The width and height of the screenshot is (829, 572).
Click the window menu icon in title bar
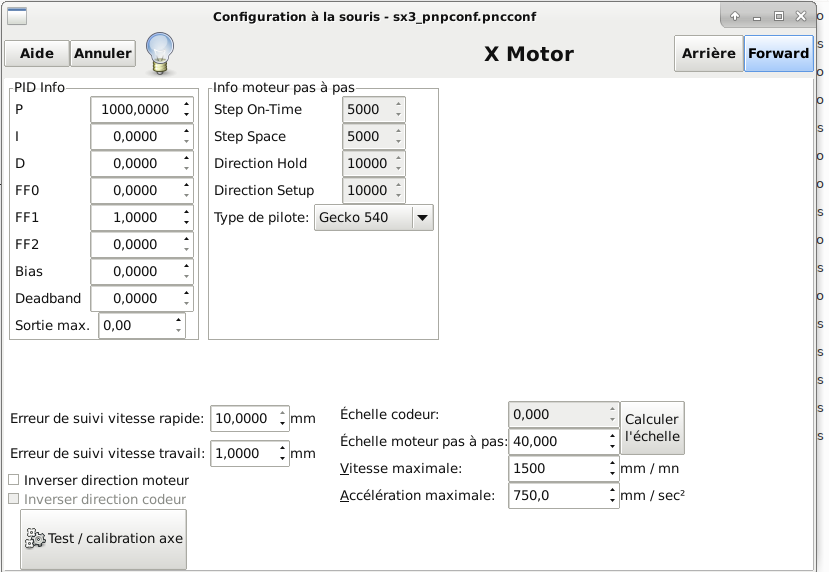(16, 16)
